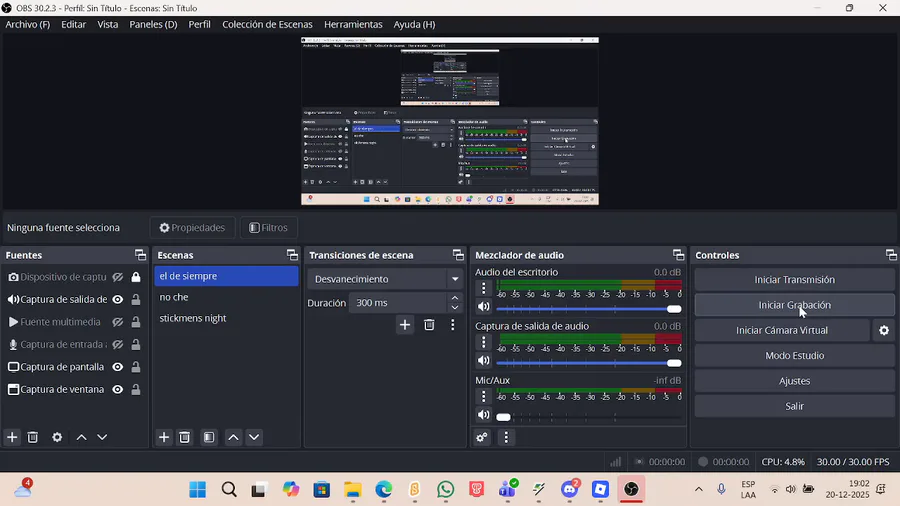Open the Paneles menu

pos(153,24)
